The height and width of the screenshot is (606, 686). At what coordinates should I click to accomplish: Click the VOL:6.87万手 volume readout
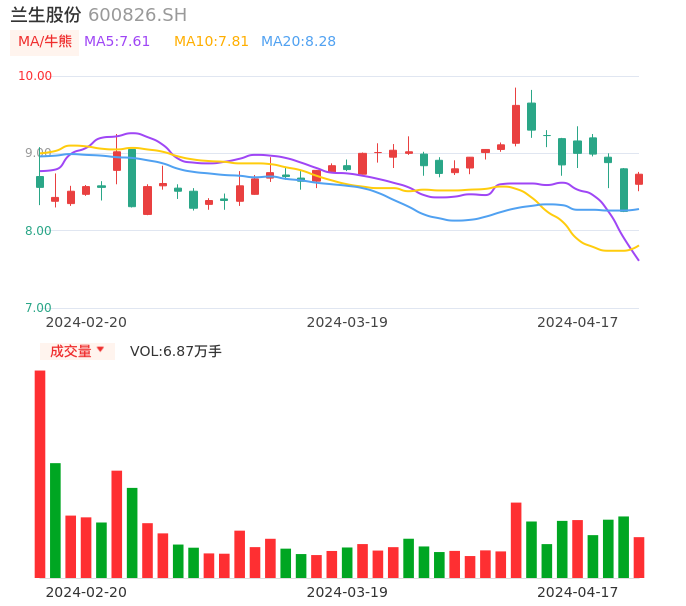coord(176,351)
